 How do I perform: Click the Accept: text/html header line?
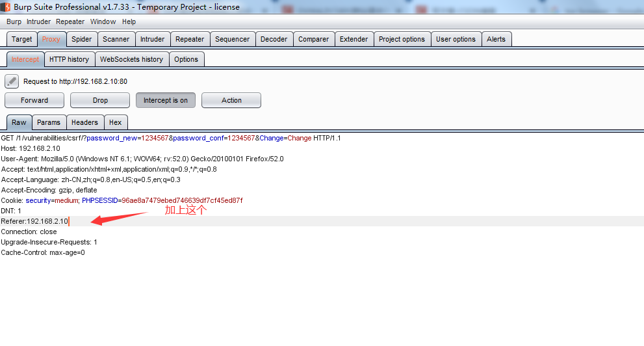click(x=109, y=169)
